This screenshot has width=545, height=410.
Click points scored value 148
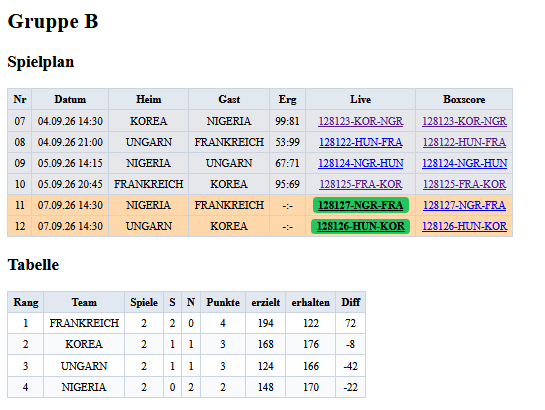[266, 387]
